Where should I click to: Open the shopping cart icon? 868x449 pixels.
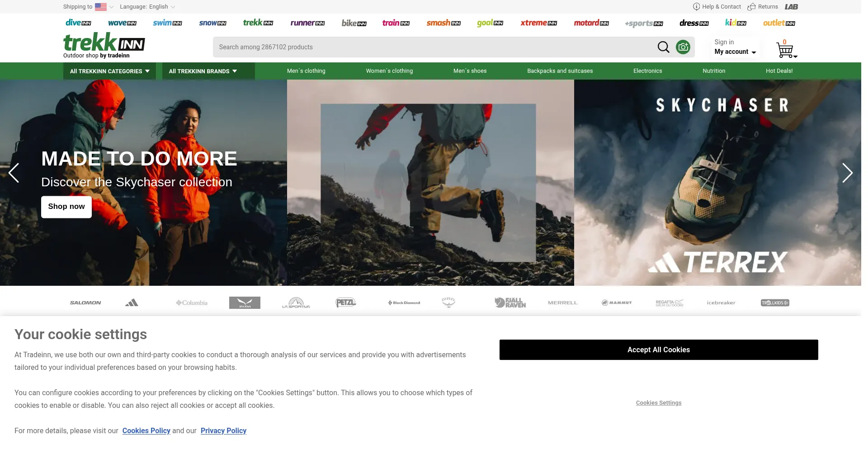786,50
